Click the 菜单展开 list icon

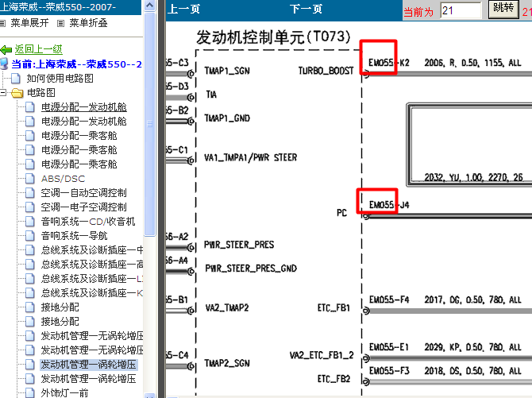coord(2,23)
